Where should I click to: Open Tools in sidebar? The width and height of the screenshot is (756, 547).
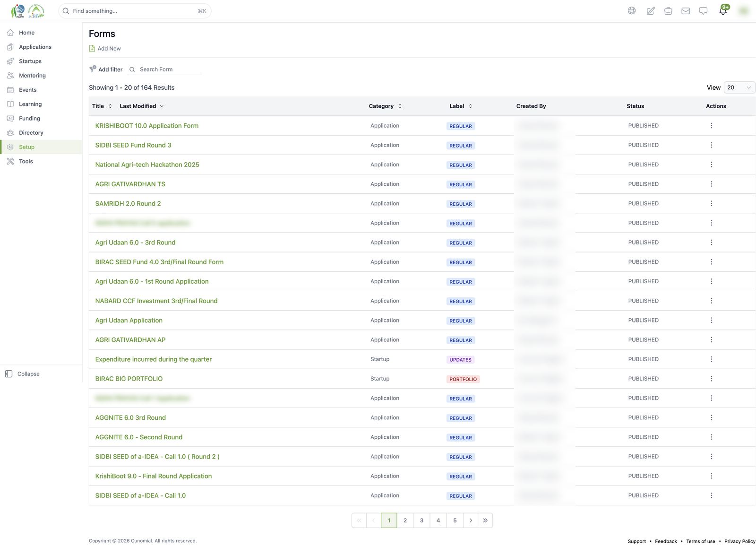[41, 161]
